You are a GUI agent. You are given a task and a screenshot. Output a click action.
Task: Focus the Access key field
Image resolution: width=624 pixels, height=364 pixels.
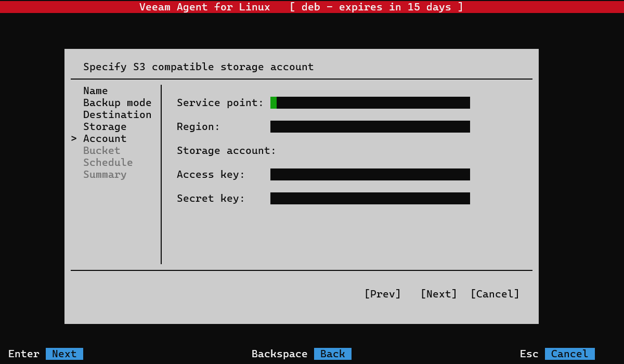click(370, 175)
